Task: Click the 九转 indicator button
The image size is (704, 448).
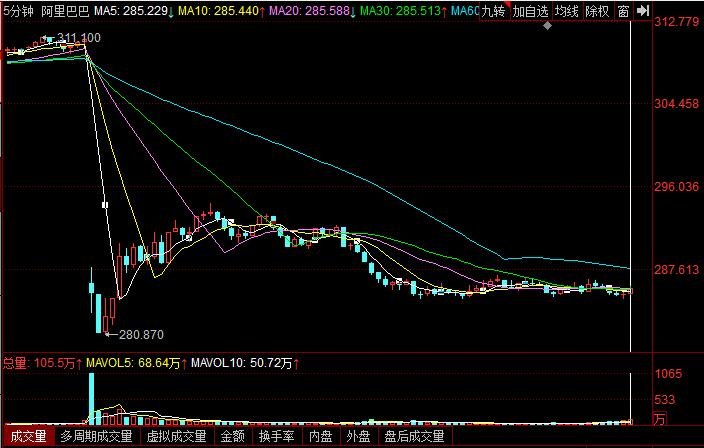Action: tap(493, 11)
